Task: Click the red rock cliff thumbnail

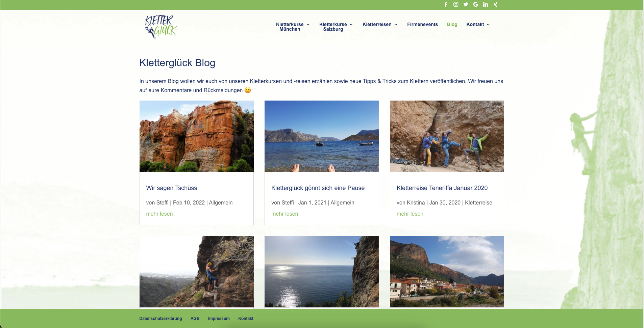Action: point(196,136)
